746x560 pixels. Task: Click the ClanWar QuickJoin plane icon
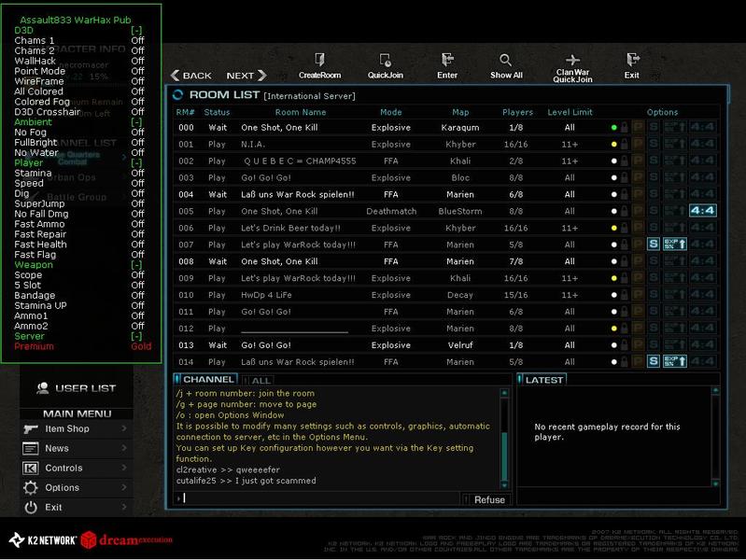[572, 60]
